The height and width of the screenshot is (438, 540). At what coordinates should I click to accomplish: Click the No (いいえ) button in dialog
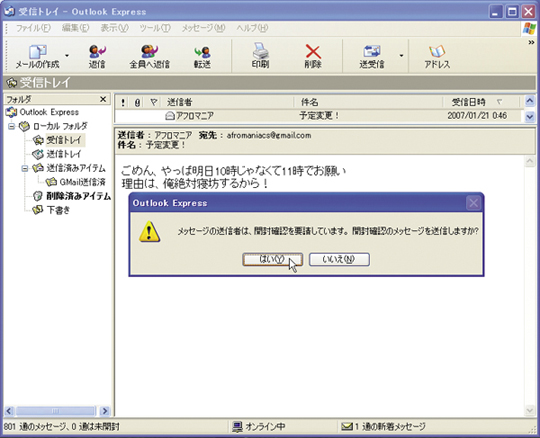pos(339,259)
